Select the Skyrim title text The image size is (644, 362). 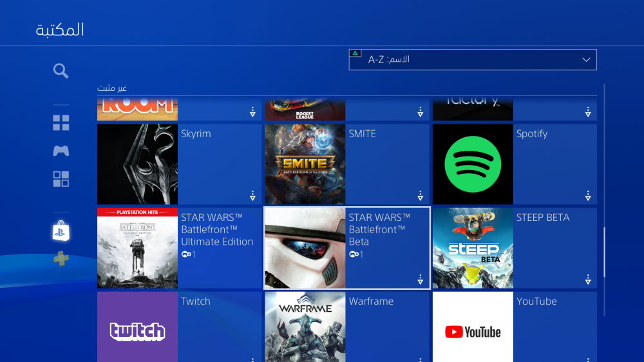[x=196, y=134]
